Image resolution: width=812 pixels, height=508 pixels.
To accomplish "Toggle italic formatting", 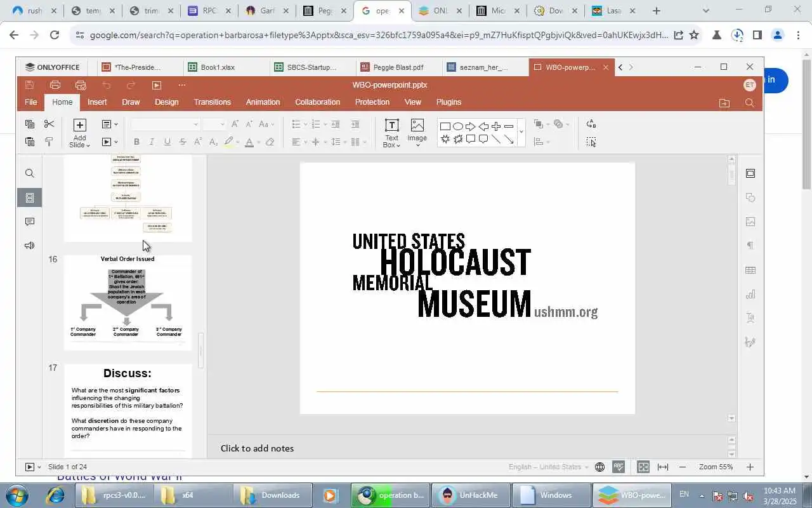I will tap(152, 142).
